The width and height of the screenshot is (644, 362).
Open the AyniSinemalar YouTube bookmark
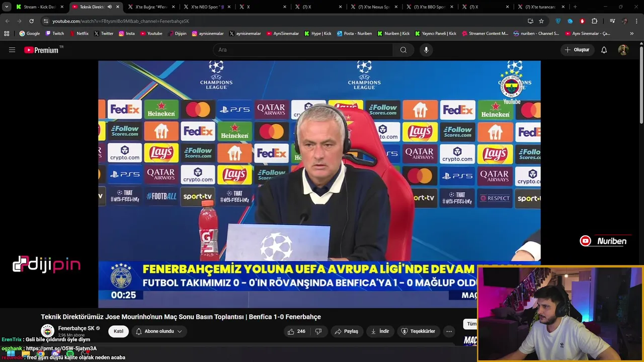(x=282, y=33)
